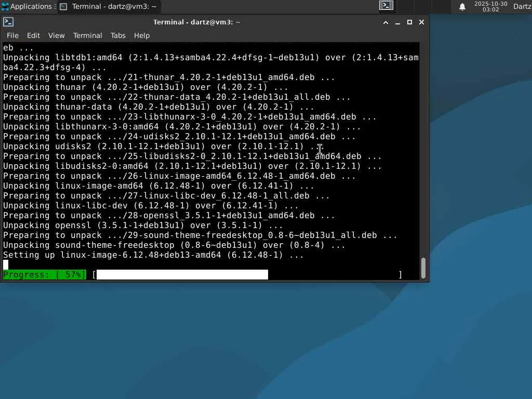The height and width of the screenshot is (399, 532).
Task: Open the Dartz user menu
Action: (522, 6)
